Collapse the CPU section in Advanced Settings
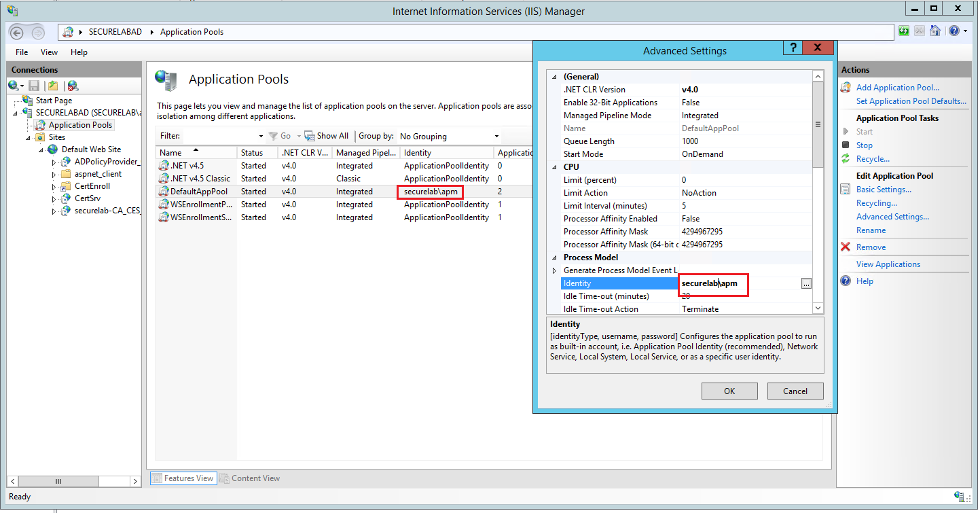980x513 pixels. point(555,167)
